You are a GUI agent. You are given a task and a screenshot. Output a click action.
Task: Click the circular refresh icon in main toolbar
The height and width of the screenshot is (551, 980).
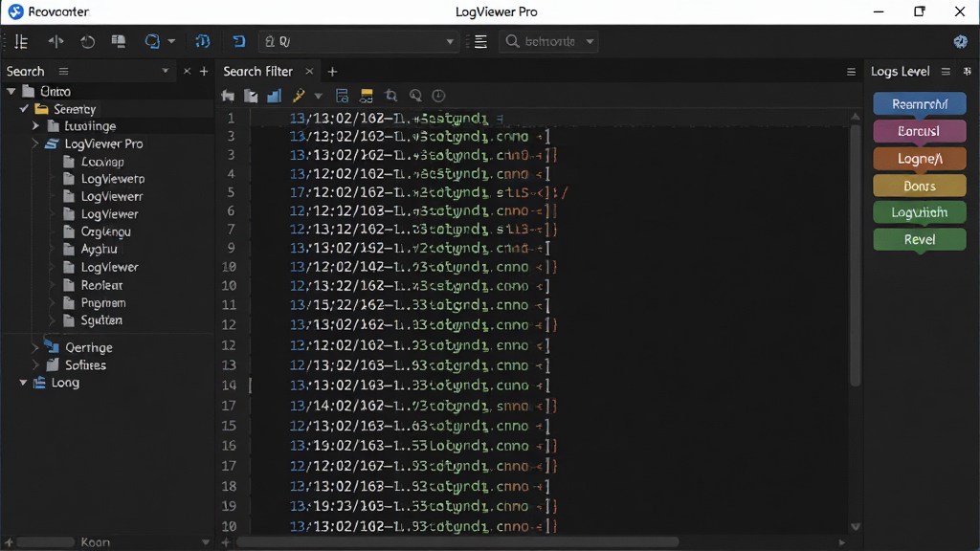[87, 42]
